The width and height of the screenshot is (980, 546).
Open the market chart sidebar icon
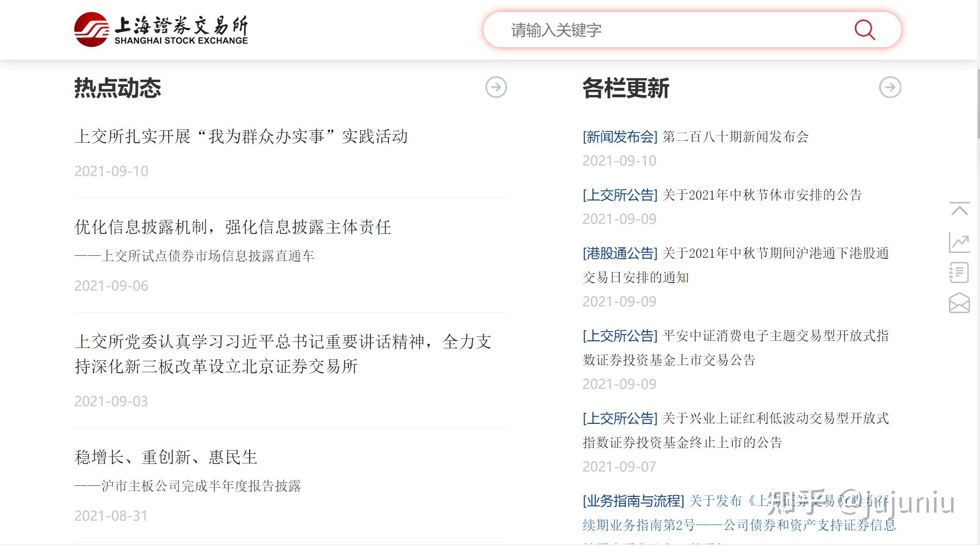click(959, 242)
